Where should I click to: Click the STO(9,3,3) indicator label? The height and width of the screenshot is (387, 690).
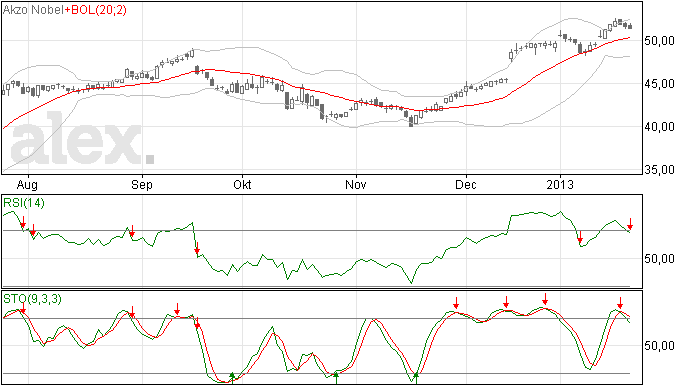(x=33, y=299)
